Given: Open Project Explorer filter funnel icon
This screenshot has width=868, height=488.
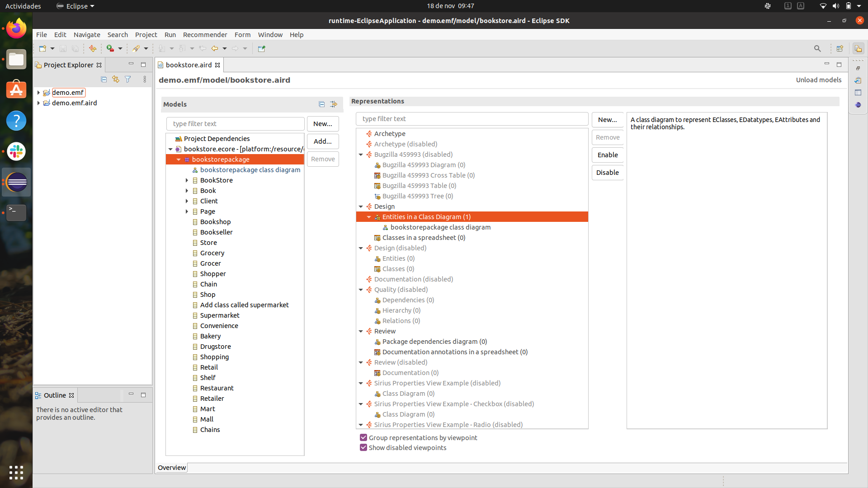Looking at the screenshot, I should point(128,80).
